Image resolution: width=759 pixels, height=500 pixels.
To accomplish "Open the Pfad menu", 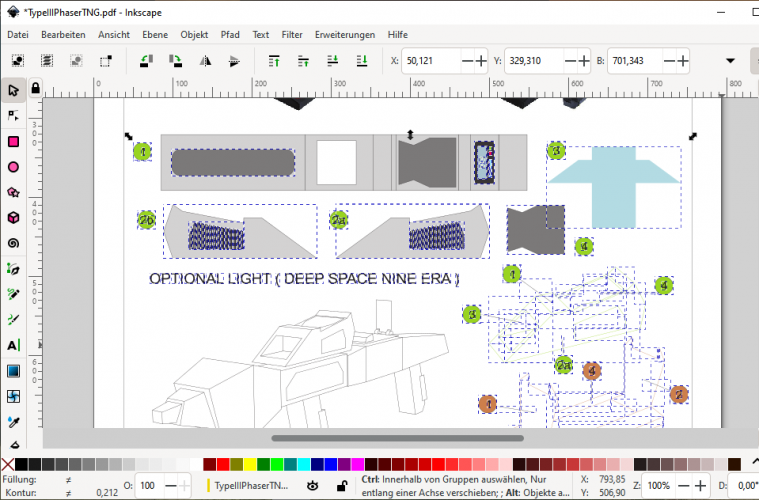I will click(x=230, y=35).
